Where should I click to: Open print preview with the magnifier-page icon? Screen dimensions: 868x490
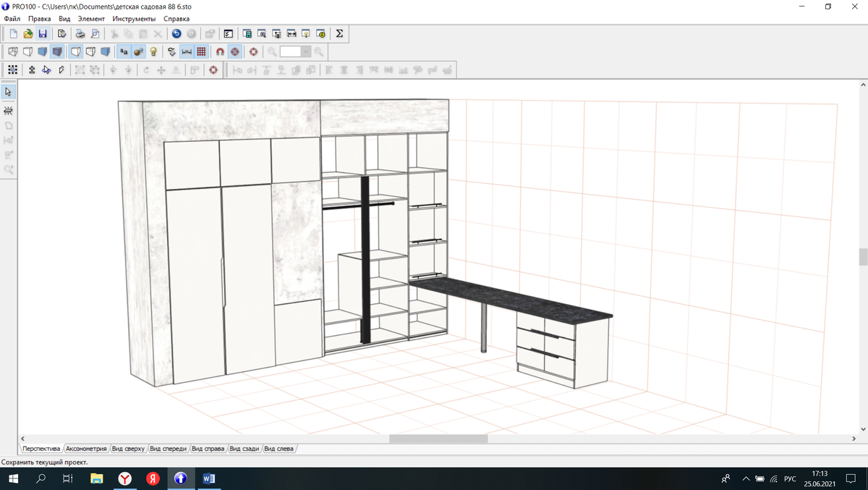click(95, 33)
